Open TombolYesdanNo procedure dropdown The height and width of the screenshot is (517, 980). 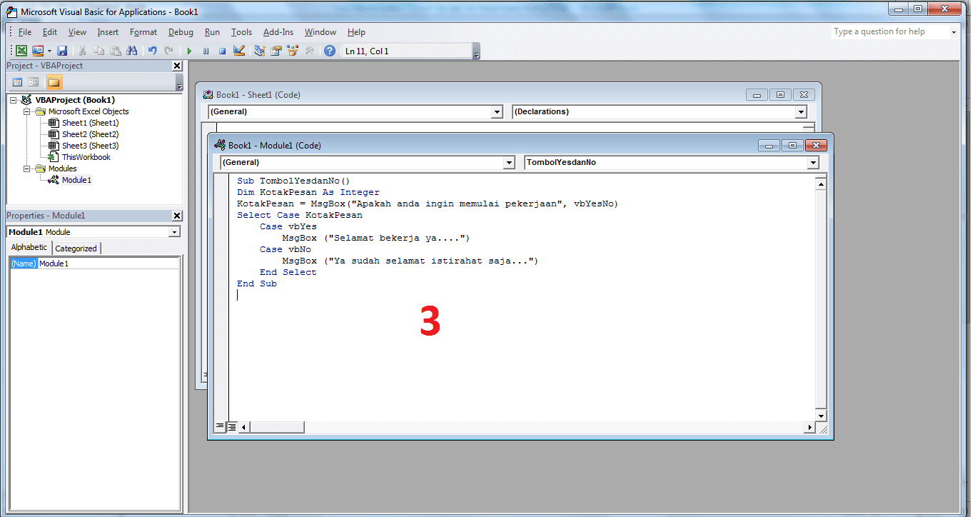coord(813,163)
